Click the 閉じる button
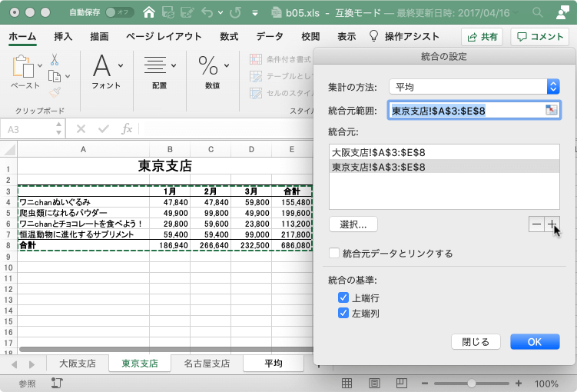The width and height of the screenshot is (577, 392). 476,342
